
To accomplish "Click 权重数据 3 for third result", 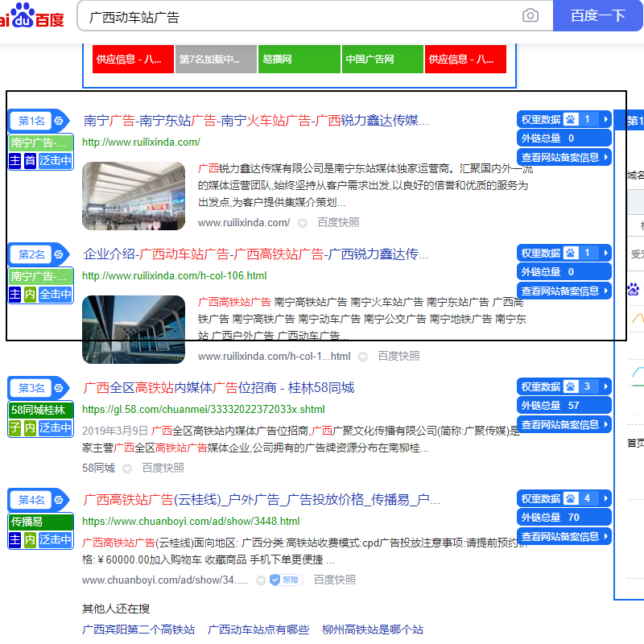I will click(x=564, y=386).
